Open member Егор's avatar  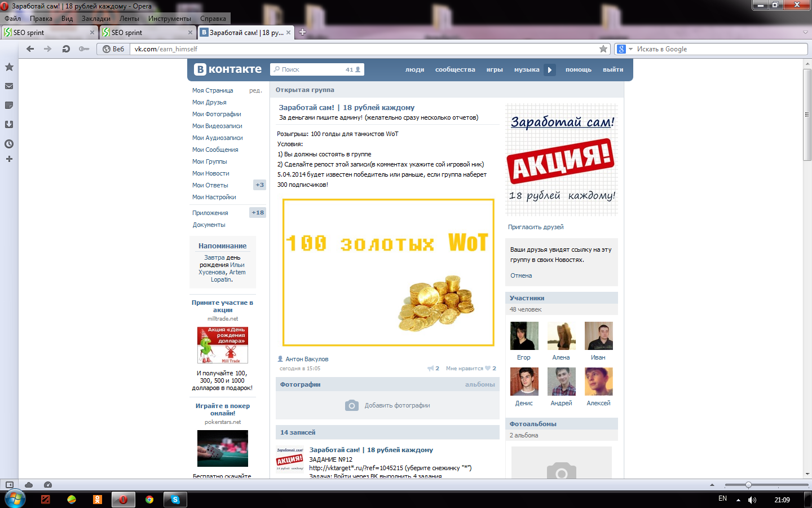[x=524, y=336]
